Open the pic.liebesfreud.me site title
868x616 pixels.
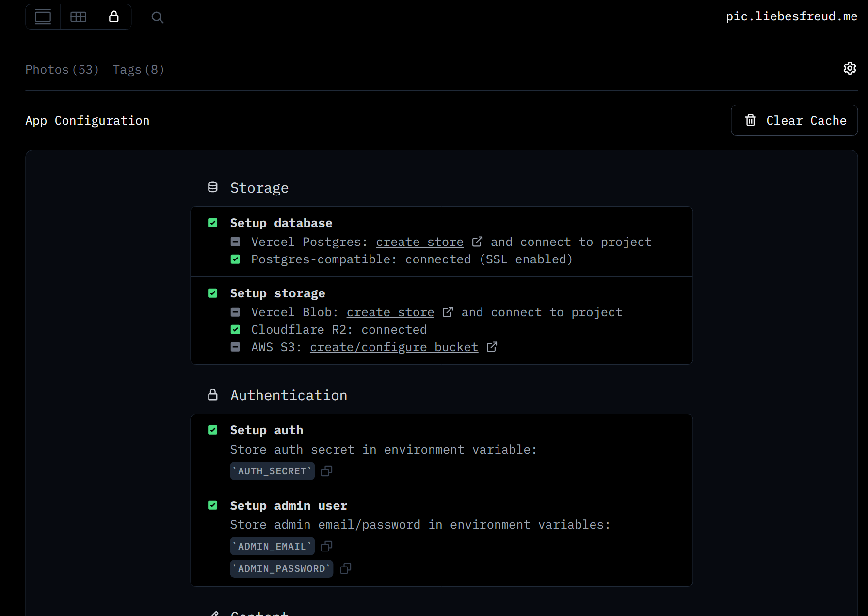[x=791, y=16]
